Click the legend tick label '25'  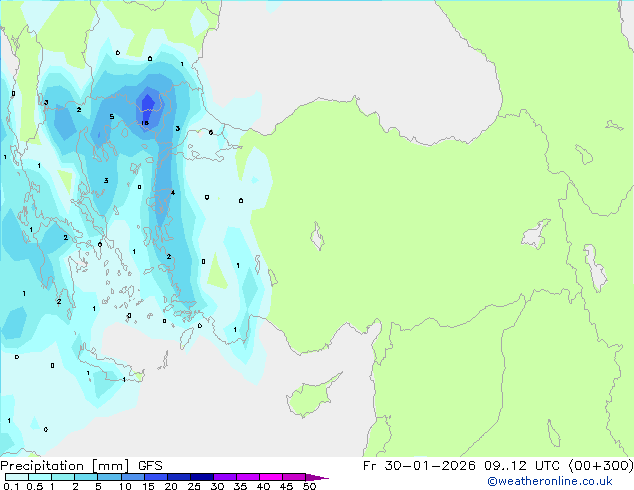coord(194,486)
